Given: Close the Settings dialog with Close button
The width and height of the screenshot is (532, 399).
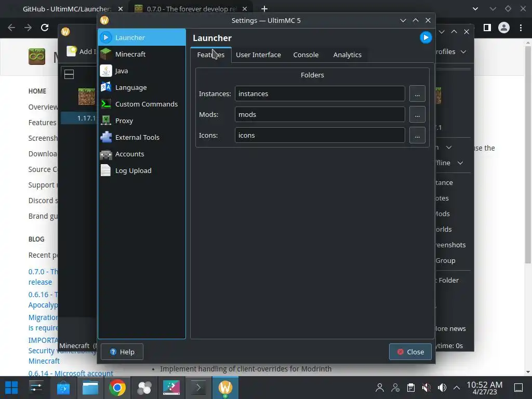Looking at the screenshot, I should 410,352.
